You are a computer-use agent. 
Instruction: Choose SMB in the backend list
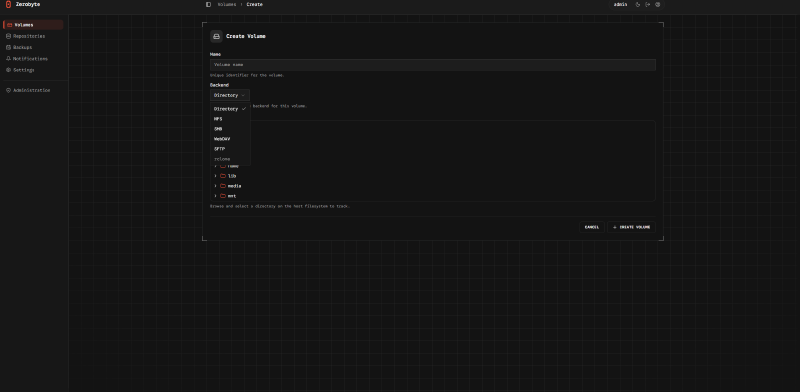tap(230, 129)
